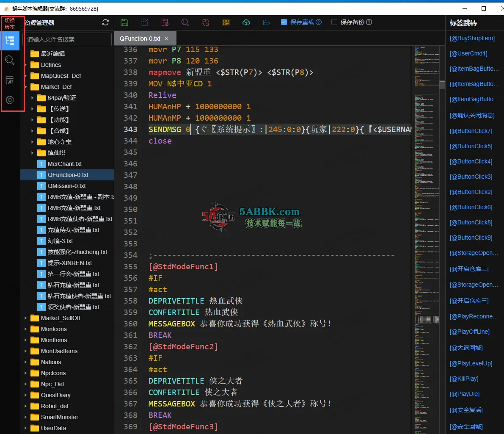The width and height of the screenshot is (504, 434).
Task: Select the 最近编辑 folder
Action: [53, 54]
